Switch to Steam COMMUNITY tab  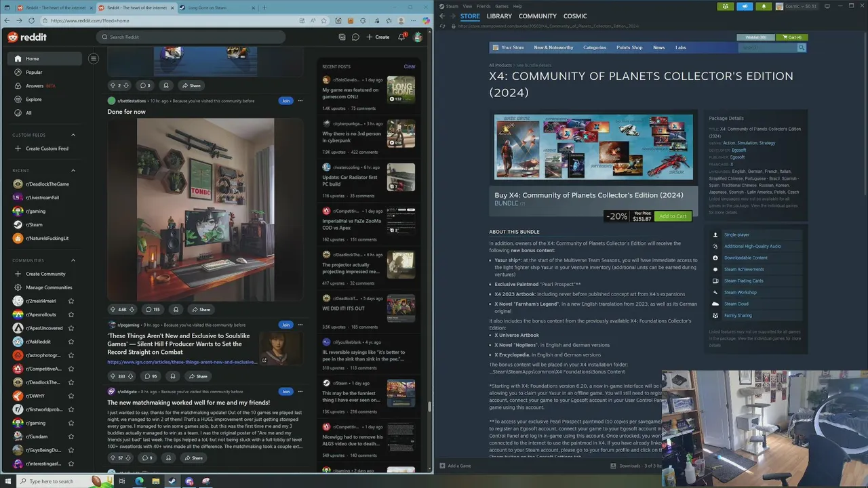[537, 16]
